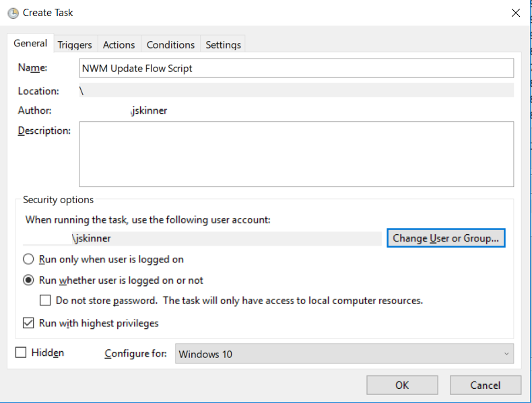532x403 pixels.
Task: Expand the Configure for dropdown
Action: point(343,354)
